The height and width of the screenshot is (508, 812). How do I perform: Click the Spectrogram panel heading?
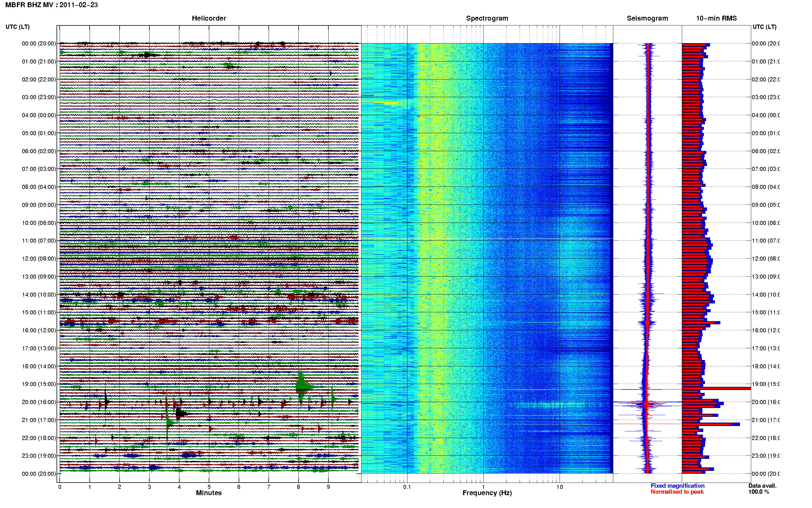click(x=487, y=18)
